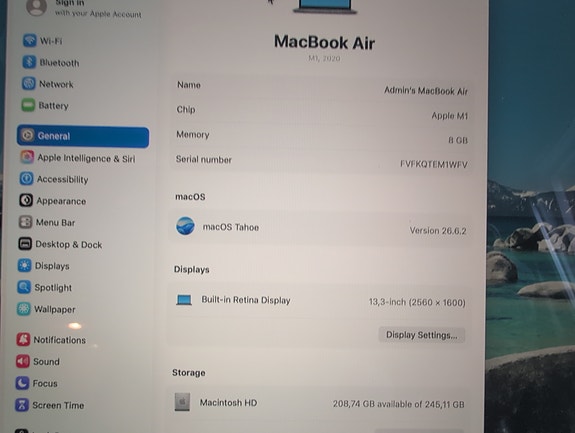The height and width of the screenshot is (433, 575).
Task: Click the Display Settings... button
Action: 422,335
